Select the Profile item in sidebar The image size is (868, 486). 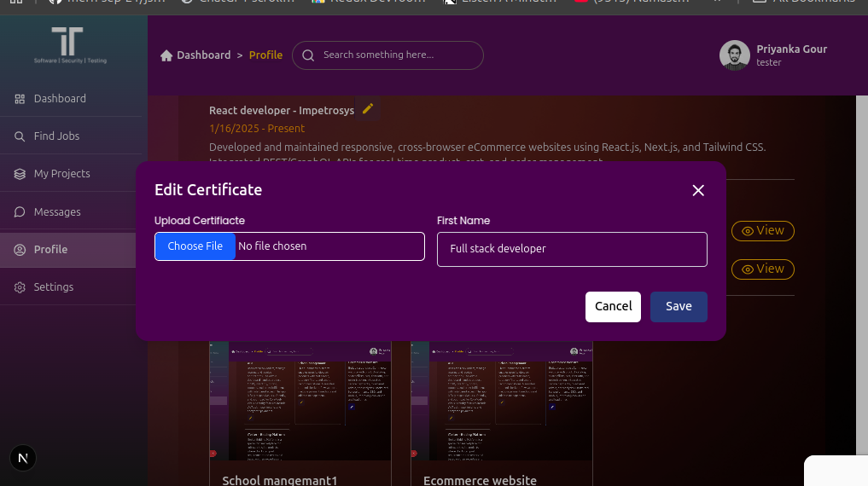pyautogui.click(x=51, y=250)
